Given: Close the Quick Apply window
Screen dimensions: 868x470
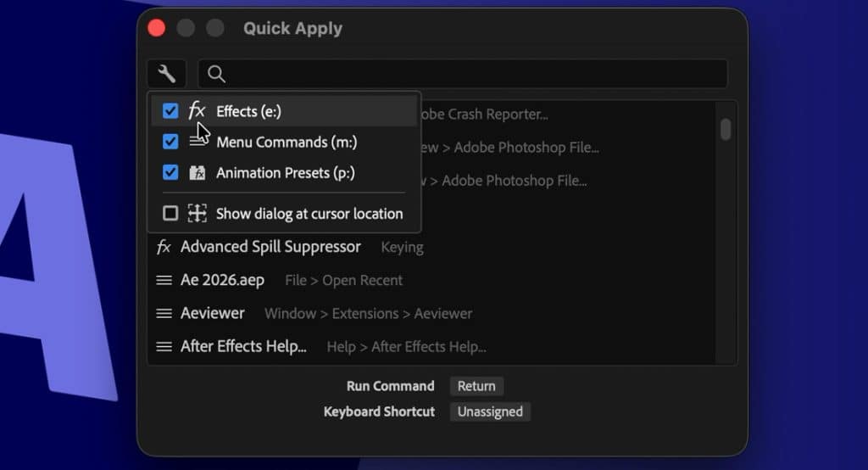Looking at the screenshot, I should (x=157, y=28).
